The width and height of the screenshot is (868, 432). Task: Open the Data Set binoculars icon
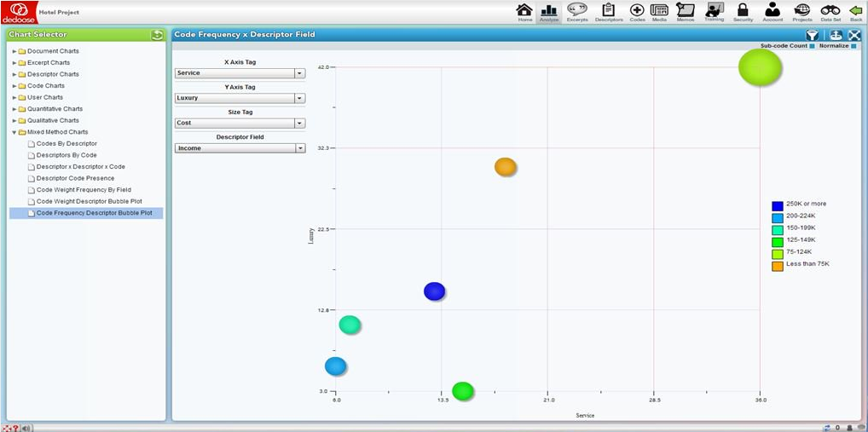(x=830, y=12)
